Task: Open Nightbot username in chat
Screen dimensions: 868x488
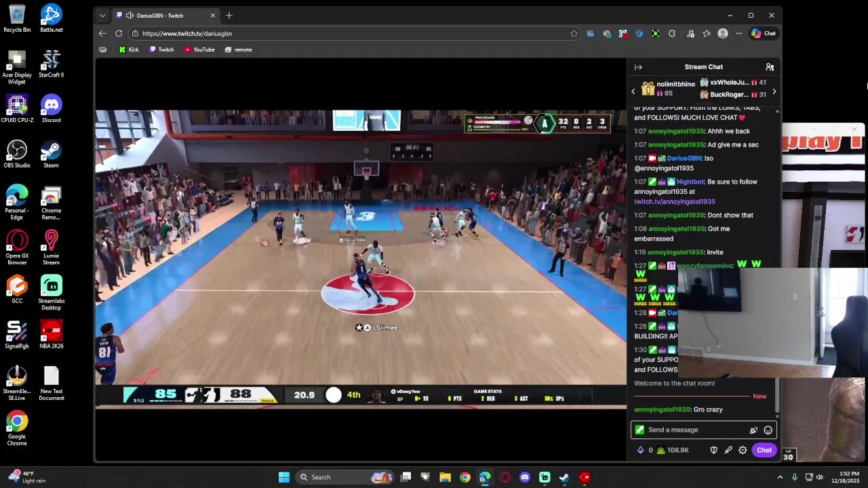Action: click(x=690, y=182)
